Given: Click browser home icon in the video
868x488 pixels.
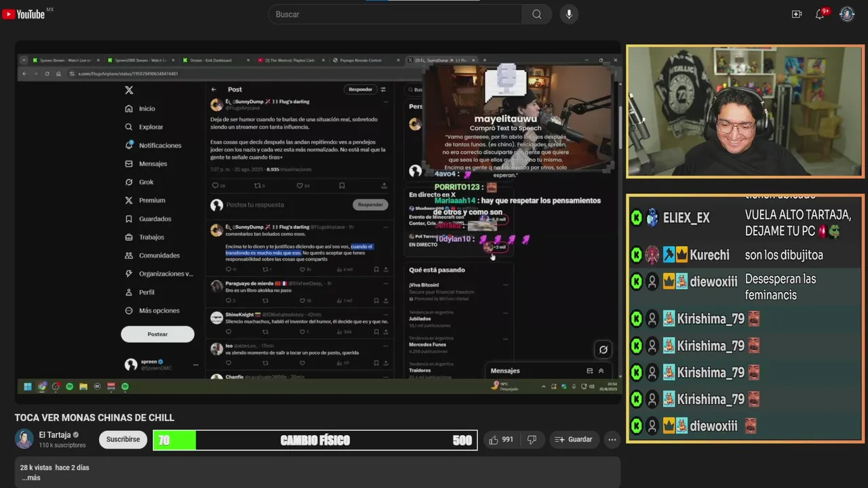Looking at the screenshot, I should point(58,73).
